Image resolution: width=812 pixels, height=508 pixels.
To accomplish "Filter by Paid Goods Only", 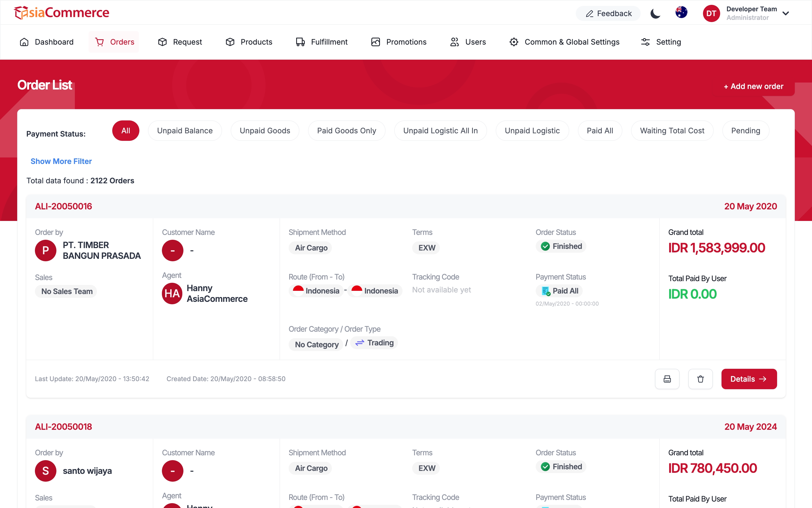I will [347, 131].
